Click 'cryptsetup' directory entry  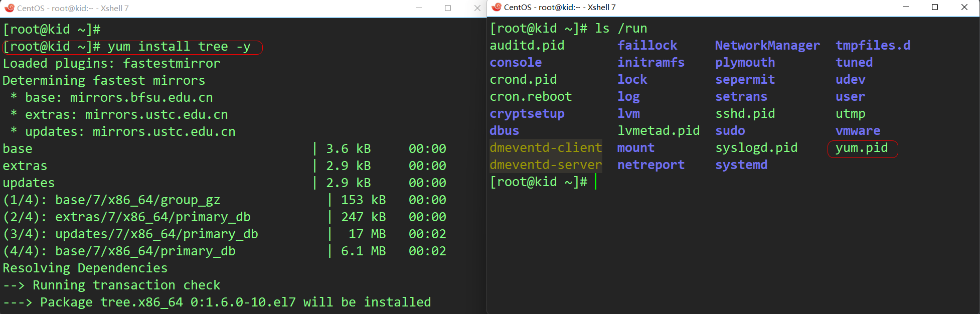(x=527, y=114)
